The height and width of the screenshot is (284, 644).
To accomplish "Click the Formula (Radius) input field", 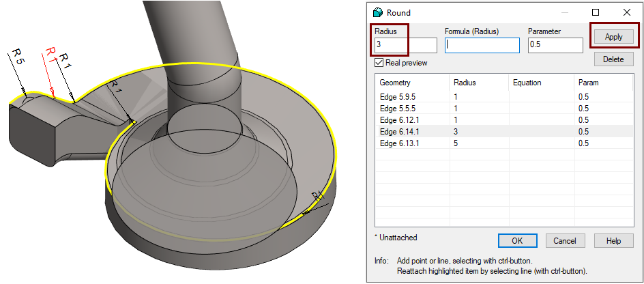I will pyautogui.click(x=482, y=45).
